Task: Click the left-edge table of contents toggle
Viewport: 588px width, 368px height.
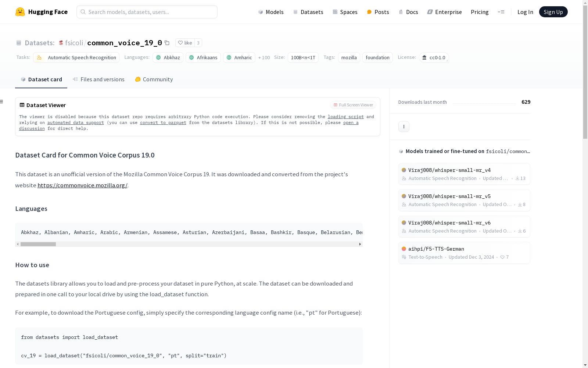Action: (x=2, y=102)
